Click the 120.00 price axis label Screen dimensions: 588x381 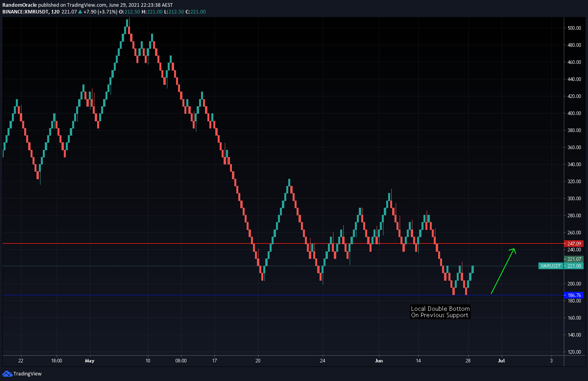coord(574,352)
